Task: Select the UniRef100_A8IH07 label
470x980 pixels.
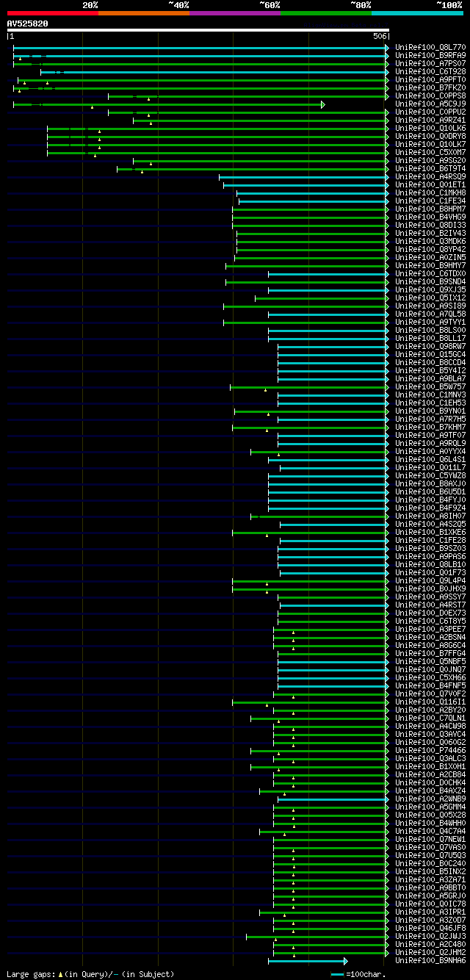Action: pos(430,516)
